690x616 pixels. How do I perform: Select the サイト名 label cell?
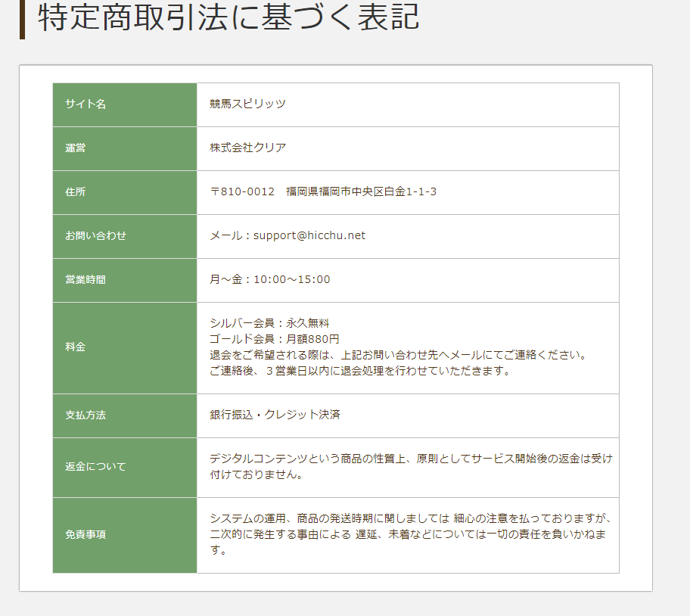point(125,104)
